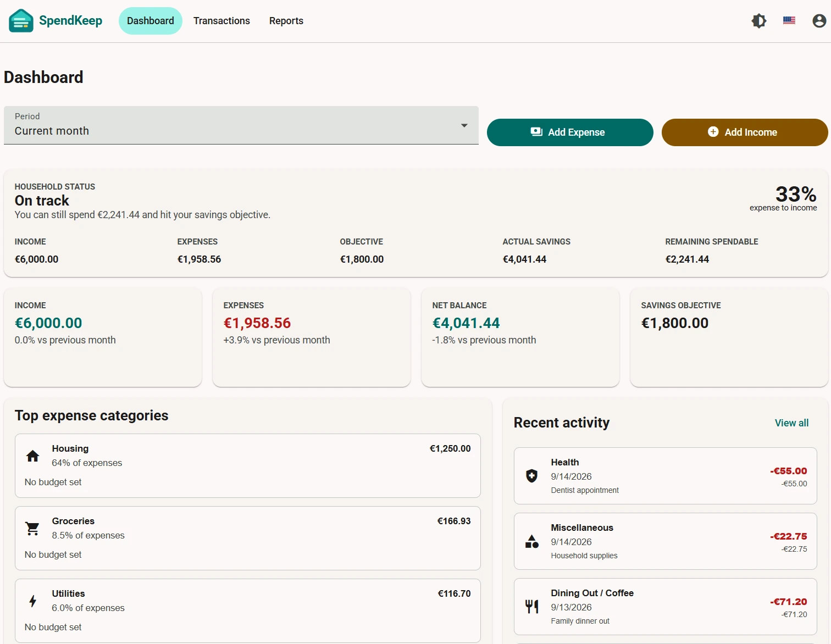Open the US flag language selector

pyautogui.click(x=789, y=21)
